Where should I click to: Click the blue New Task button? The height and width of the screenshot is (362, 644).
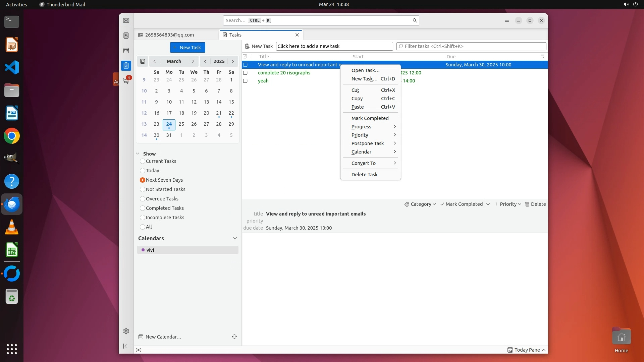(187, 48)
